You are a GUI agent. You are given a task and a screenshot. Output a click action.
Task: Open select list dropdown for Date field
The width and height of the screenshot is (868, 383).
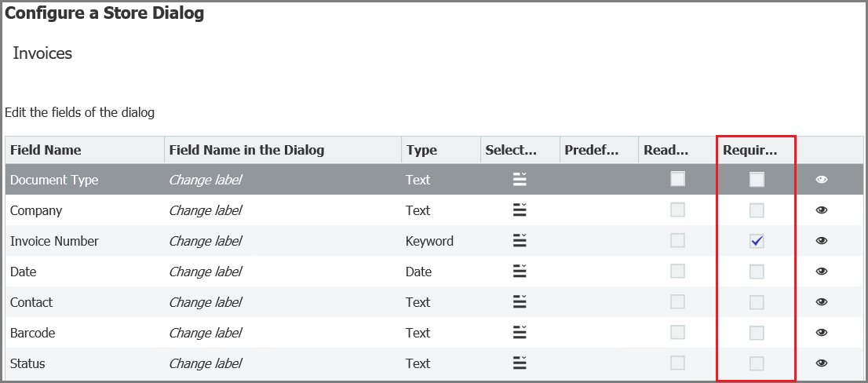pyautogui.click(x=519, y=272)
